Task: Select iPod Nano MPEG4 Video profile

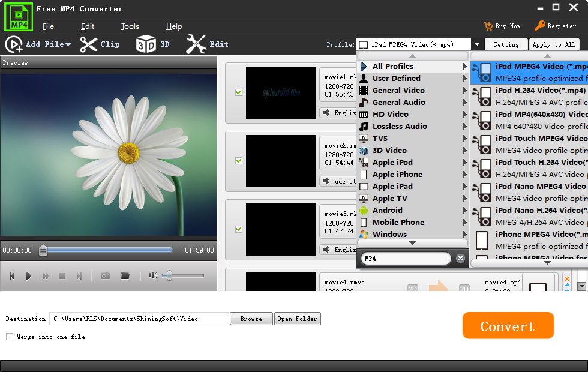Action: (x=529, y=193)
